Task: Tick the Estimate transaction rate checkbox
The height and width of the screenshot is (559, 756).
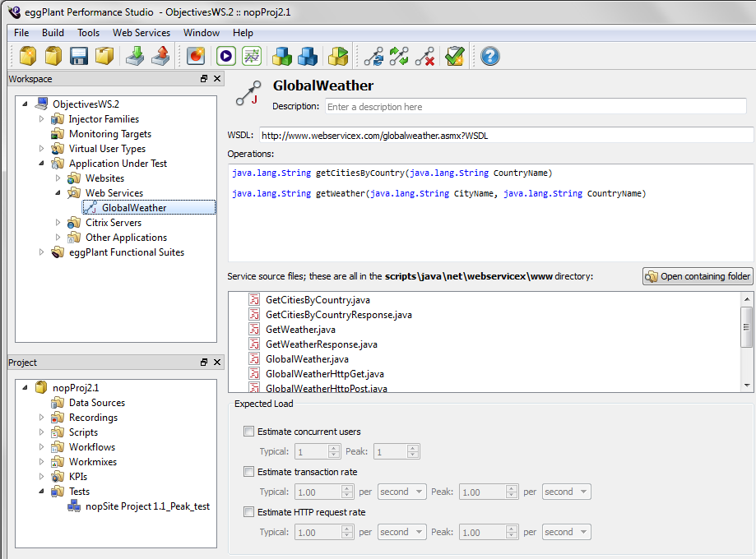Action: pos(248,472)
